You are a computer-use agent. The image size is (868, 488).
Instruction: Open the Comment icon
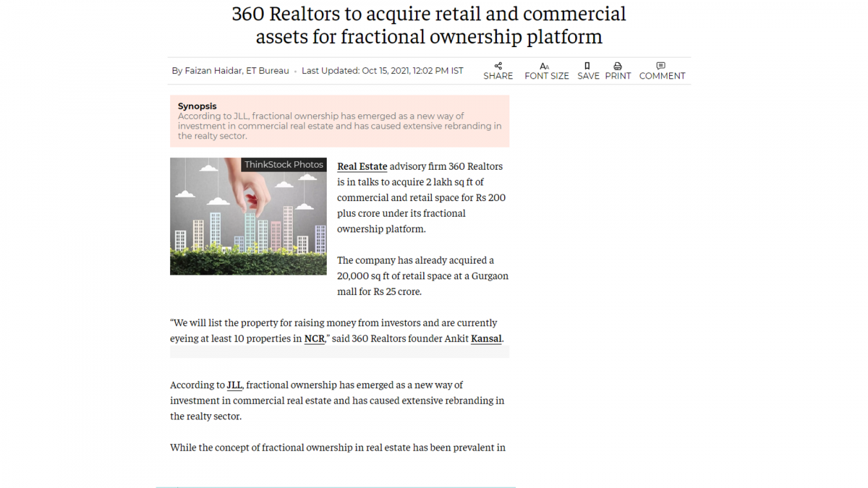(661, 66)
